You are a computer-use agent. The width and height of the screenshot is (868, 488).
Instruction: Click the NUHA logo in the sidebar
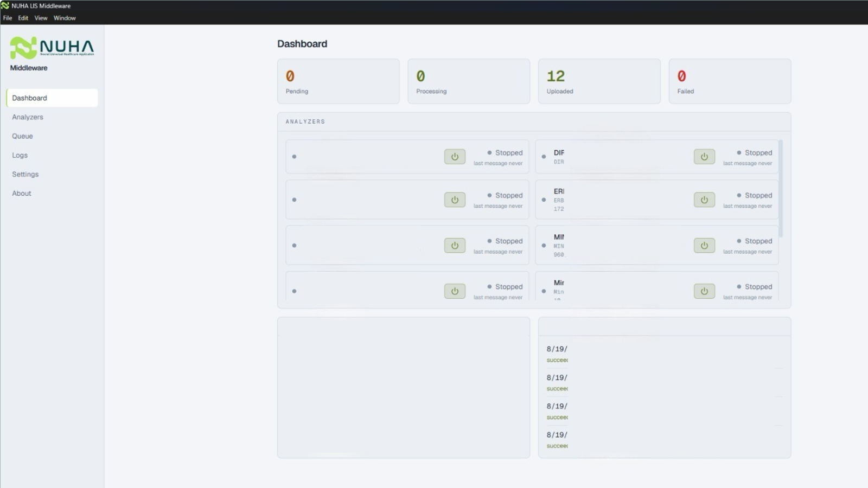click(x=52, y=48)
